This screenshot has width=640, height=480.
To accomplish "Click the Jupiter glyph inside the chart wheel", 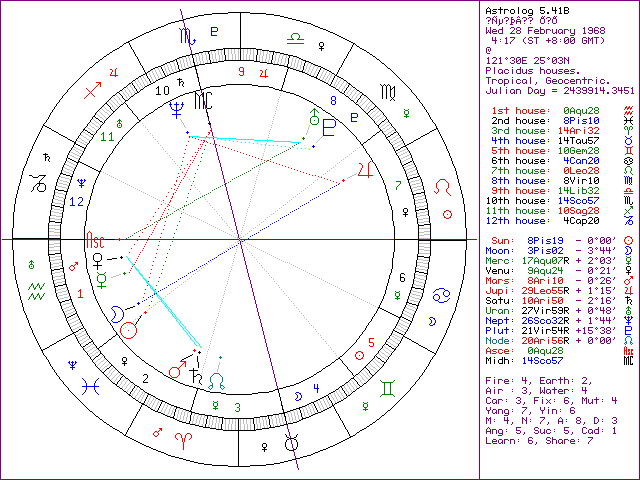I will [366, 171].
